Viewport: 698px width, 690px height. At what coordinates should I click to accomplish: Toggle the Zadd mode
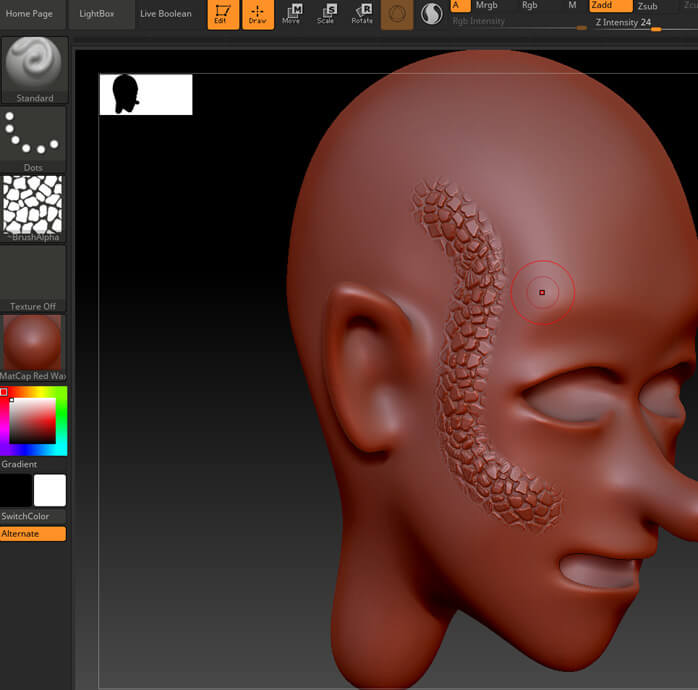pos(610,6)
